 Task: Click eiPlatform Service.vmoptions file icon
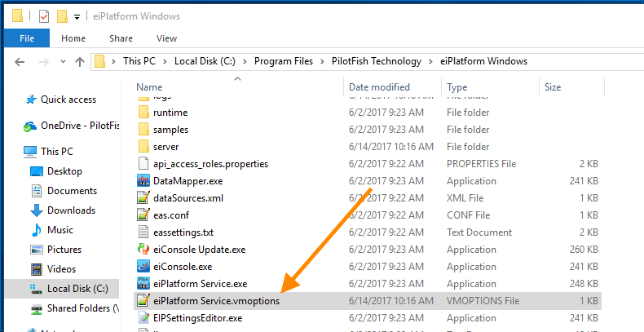pos(143,301)
